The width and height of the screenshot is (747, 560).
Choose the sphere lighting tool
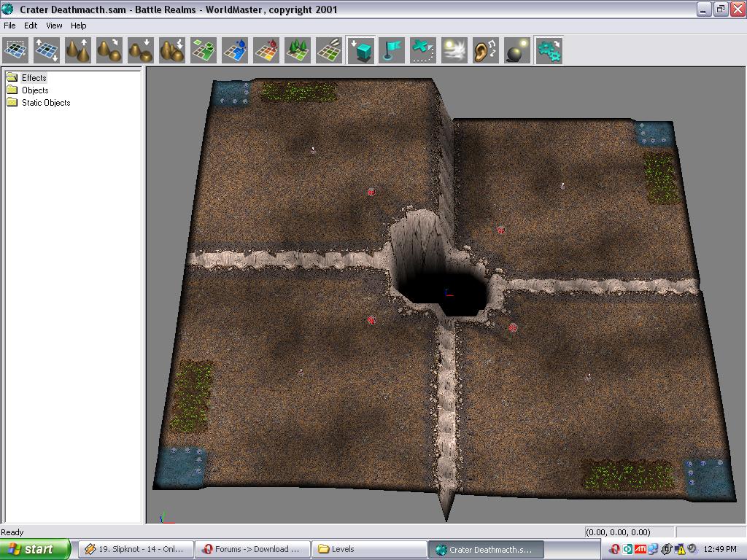[x=517, y=50]
